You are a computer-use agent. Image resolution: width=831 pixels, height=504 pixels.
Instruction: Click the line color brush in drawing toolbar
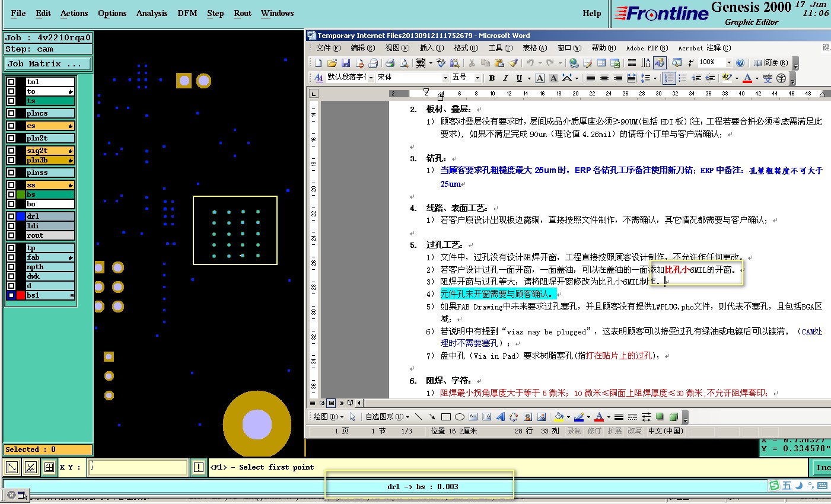pyautogui.click(x=579, y=417)
